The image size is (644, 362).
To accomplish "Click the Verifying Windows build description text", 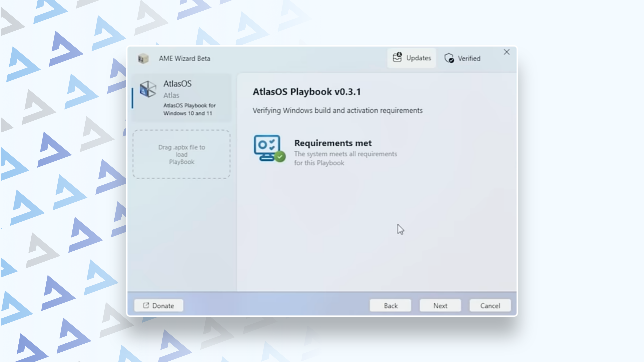I will [x=337, y=110].
